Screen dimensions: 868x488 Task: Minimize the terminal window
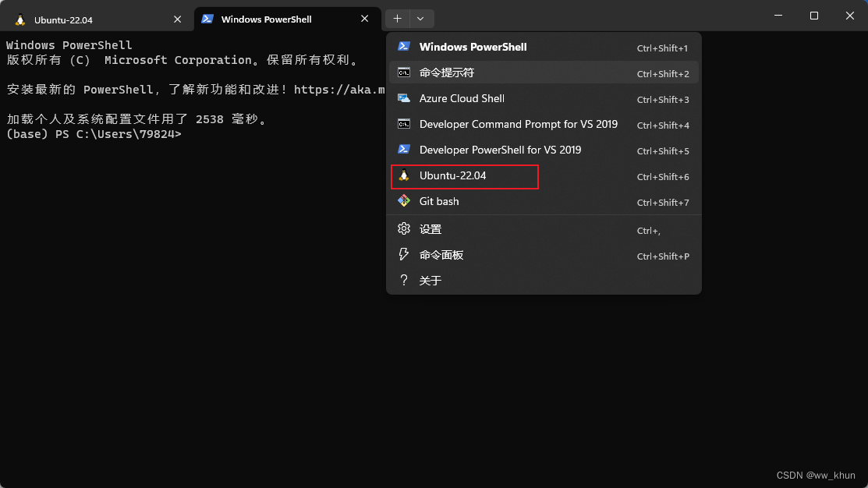coord(778,16)
